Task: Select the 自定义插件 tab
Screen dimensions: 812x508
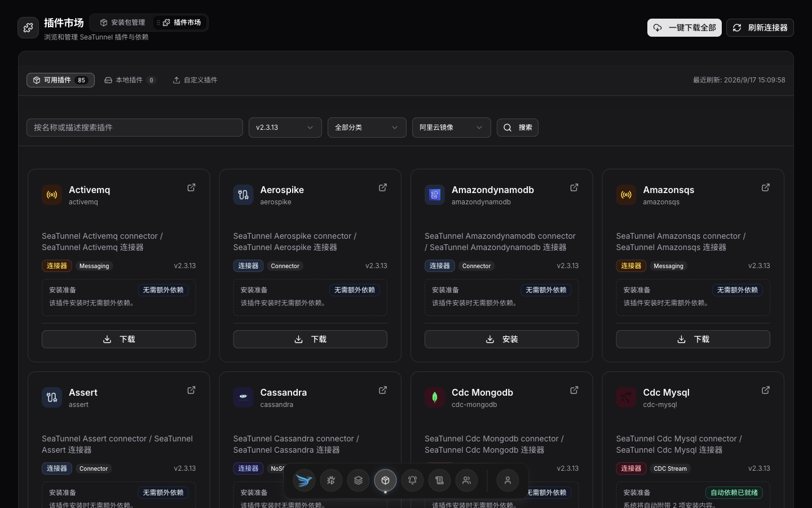Action: click(x=195, y=80)
